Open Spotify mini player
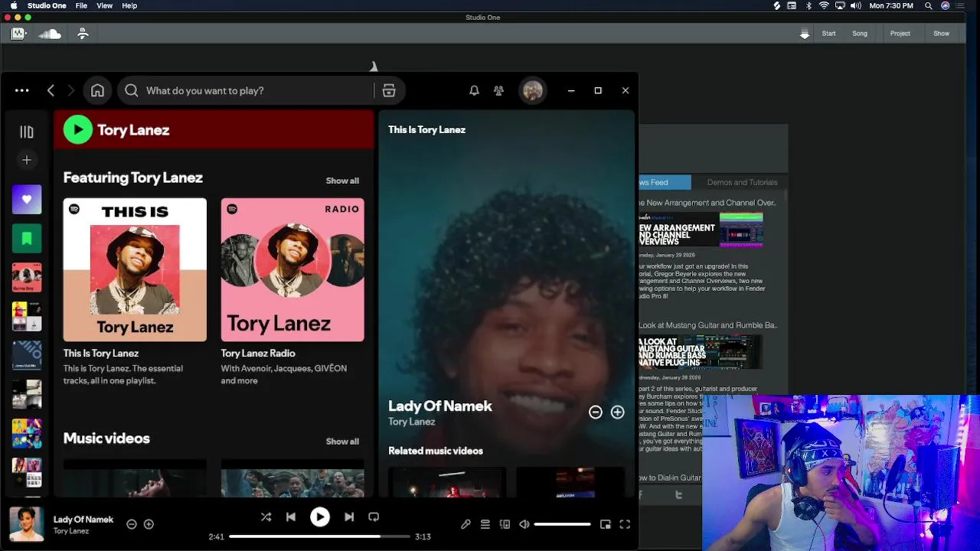980x551 pixels. [606, 524]
